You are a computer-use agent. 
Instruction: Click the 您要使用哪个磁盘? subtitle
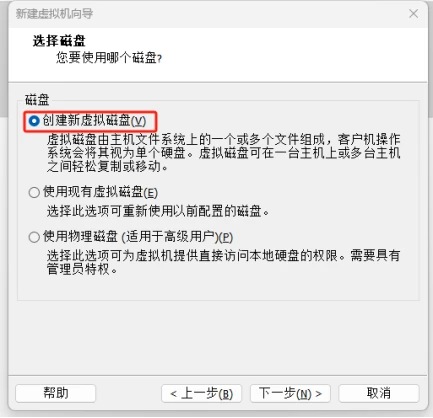tap(109, 58)
